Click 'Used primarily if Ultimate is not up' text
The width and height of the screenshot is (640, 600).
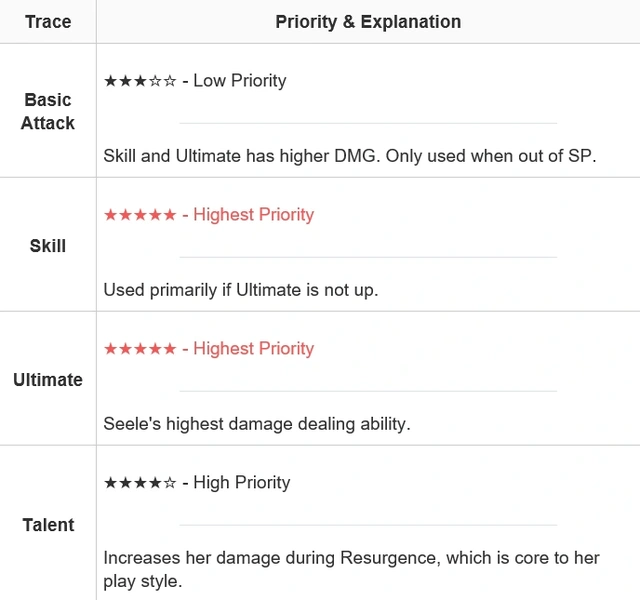coord(241,290)
